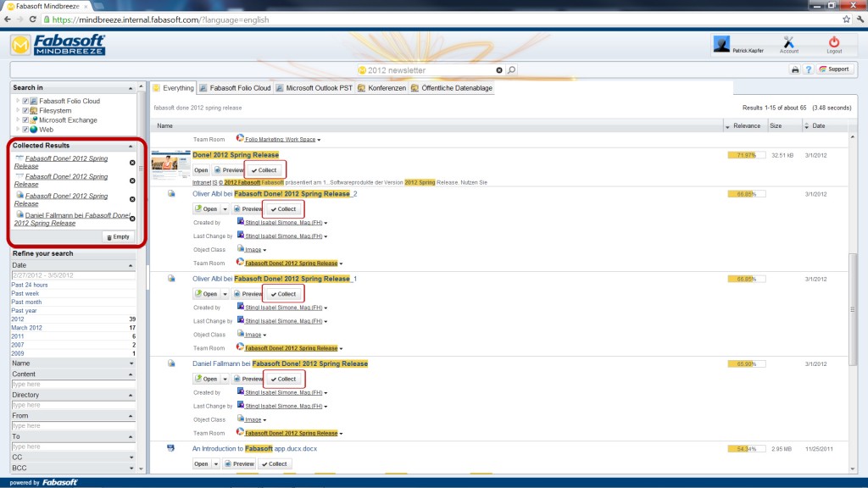
Task: Run search with magnifier icon
Action: tap(511, 69)
